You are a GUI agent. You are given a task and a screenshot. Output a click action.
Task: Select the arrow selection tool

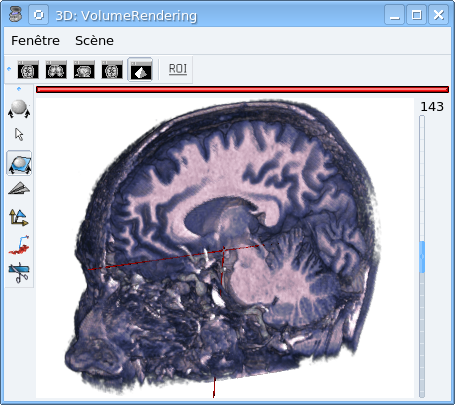click(19, 135)
